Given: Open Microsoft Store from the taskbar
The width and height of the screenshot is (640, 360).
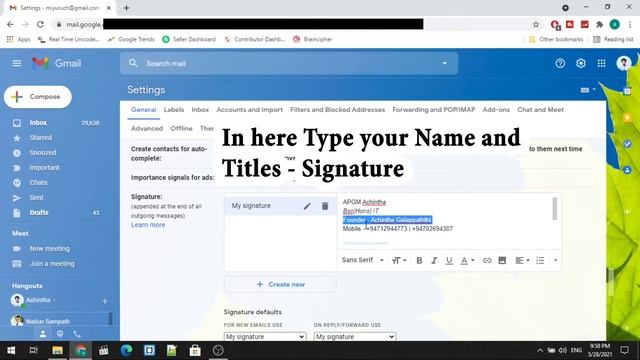Looking at the screenshot, I should tap(195, 350).
